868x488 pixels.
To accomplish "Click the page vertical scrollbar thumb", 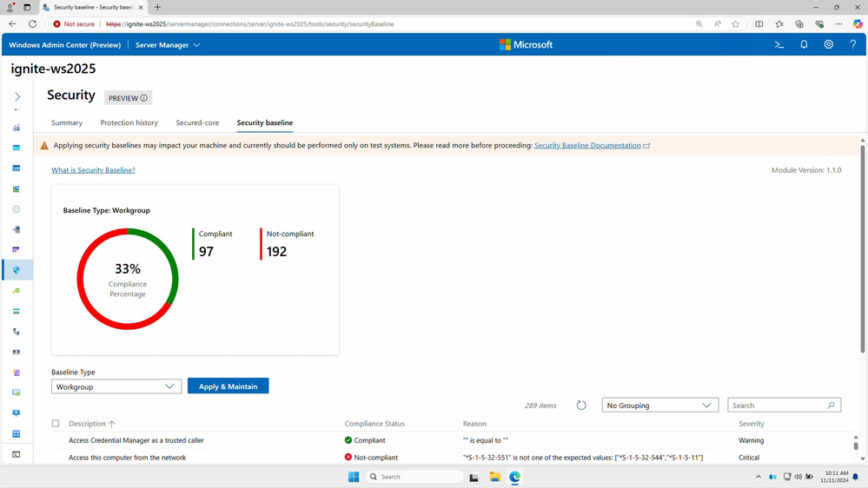I will 863,249.
